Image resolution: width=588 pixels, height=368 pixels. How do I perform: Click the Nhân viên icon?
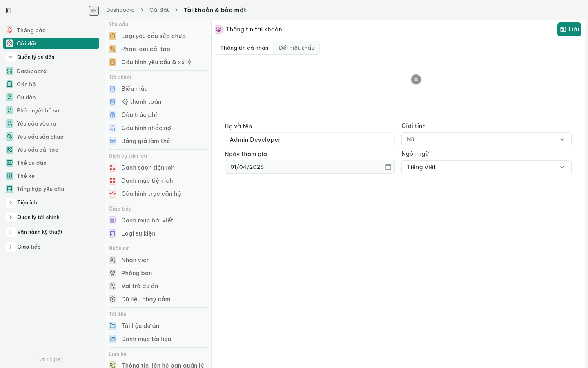(x=113, y=260)
